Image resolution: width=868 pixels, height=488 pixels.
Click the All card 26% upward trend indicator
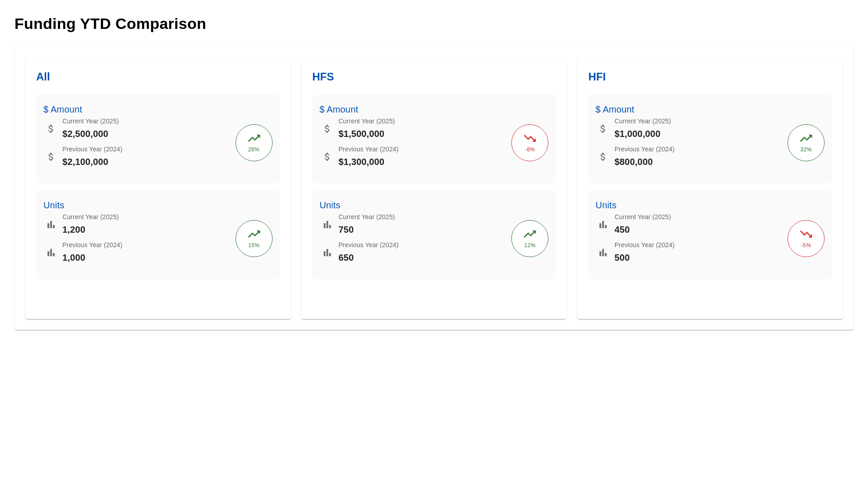(254, 143)
